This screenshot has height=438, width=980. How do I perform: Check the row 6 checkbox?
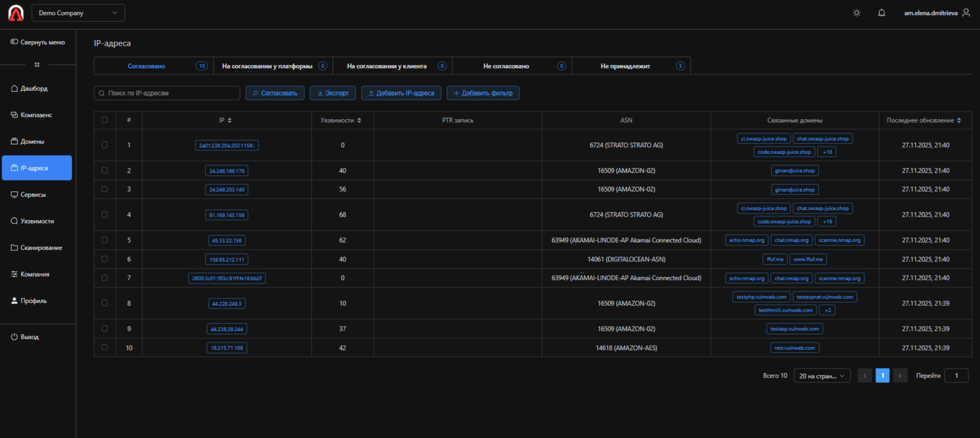[x=105, y=259]
